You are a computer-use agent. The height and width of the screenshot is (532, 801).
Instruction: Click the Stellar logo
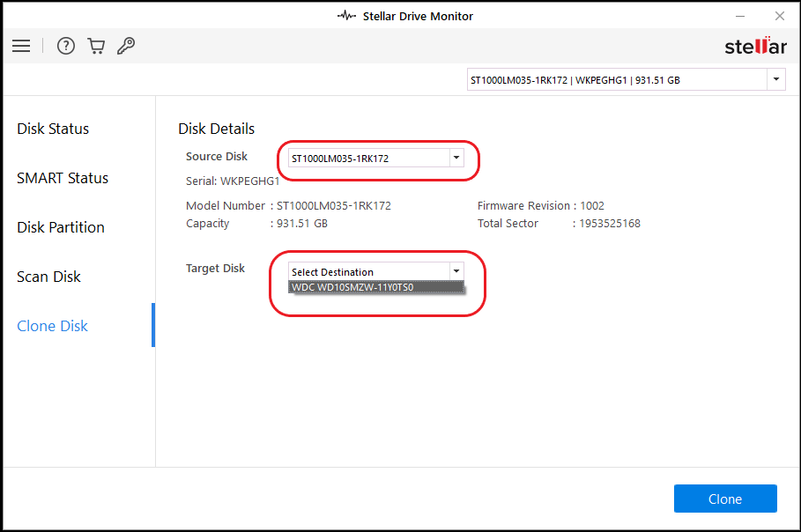point(755,47)
